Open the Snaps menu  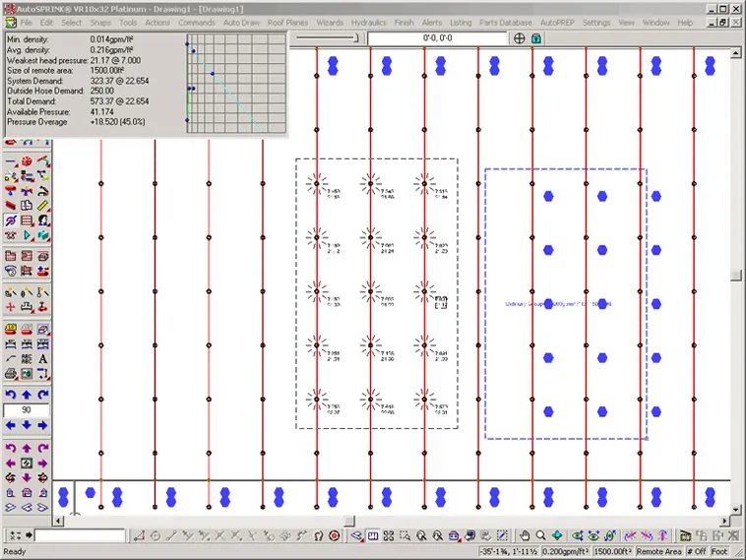coord(100,23)
